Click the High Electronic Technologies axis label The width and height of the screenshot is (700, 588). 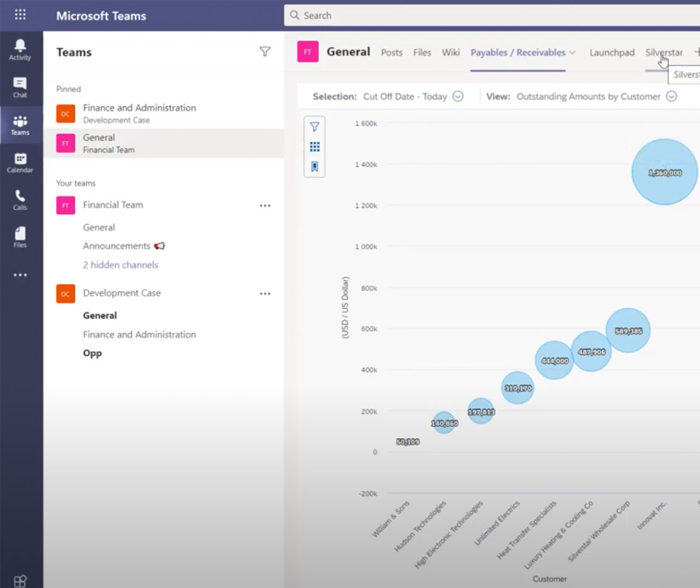click(x=449, y=535)
